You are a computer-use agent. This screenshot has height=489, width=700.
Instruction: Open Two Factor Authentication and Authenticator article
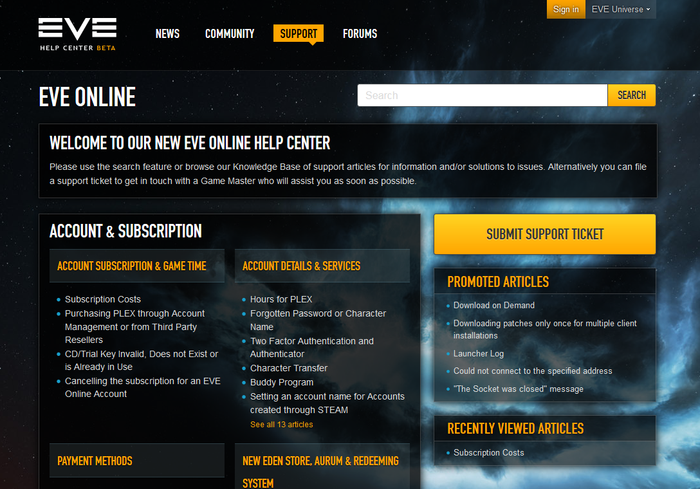[312, 347]
